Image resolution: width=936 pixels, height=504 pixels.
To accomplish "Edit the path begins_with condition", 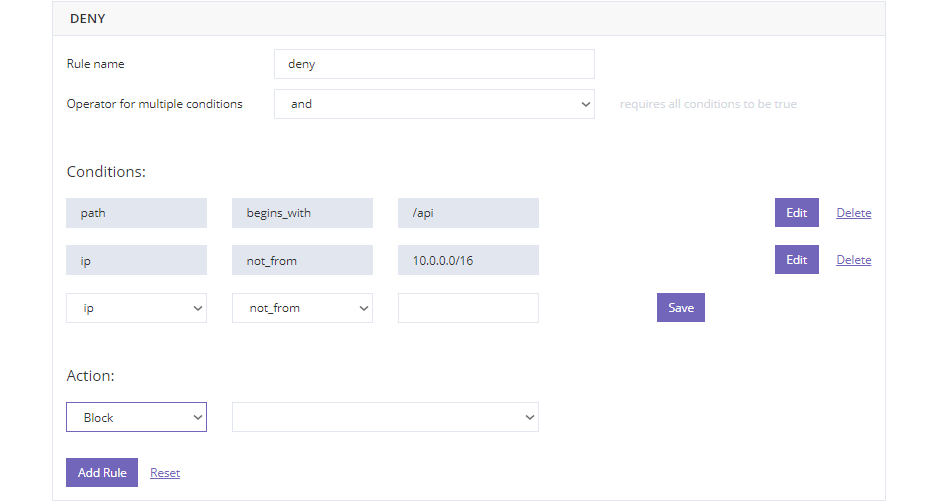I will (x=796, y=213).
